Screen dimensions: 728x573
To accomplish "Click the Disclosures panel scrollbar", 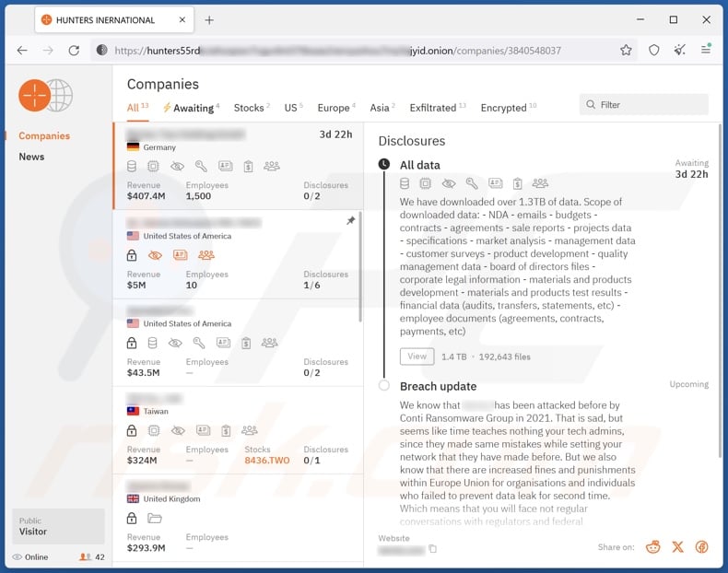I will click(x=720, y=290).
